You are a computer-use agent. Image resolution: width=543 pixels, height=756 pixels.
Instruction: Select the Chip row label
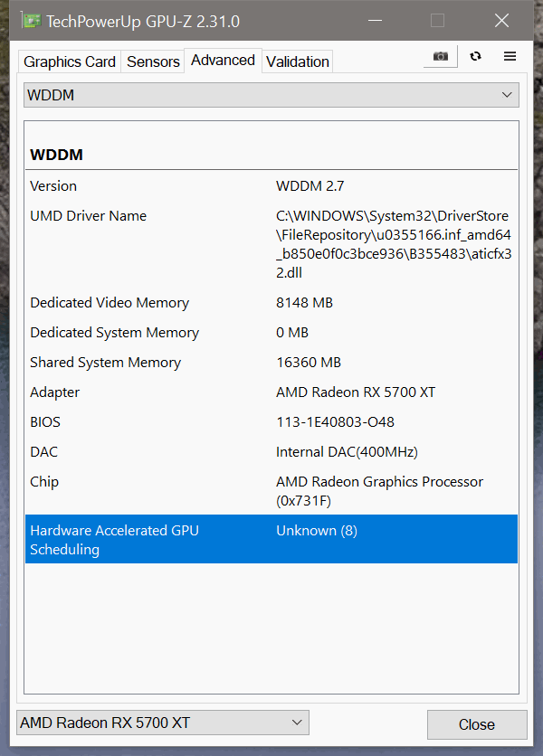[44, 482]
